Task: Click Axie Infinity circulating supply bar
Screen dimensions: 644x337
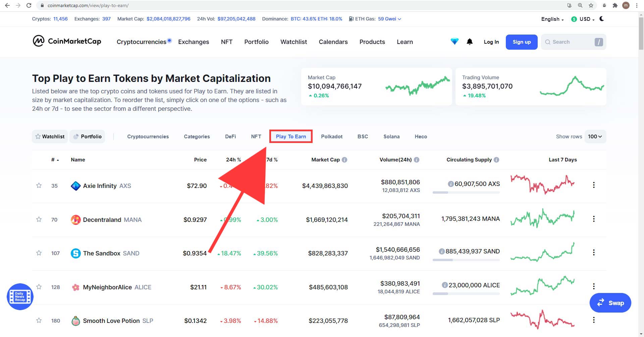Action: [466, 192]
